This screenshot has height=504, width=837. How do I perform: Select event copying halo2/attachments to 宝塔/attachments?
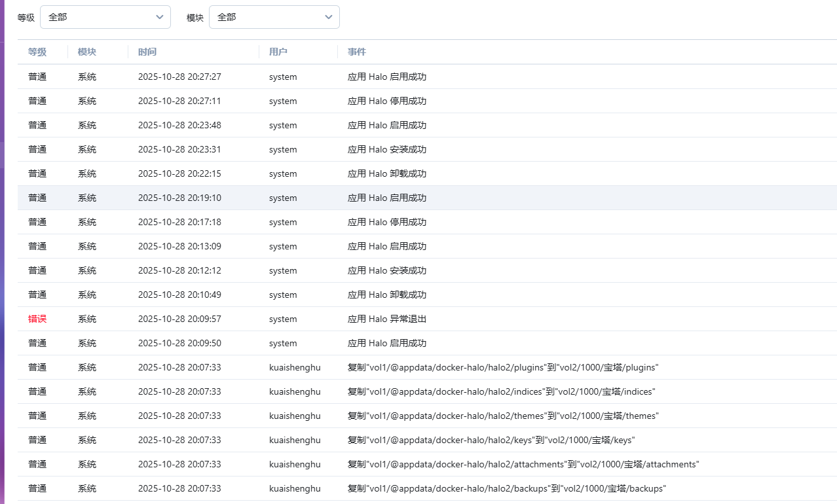tap(523, 464)
